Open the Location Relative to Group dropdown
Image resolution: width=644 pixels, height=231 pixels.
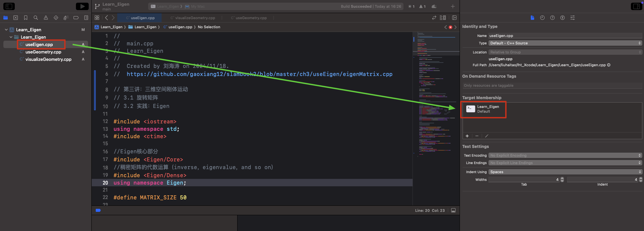point(565,52)
